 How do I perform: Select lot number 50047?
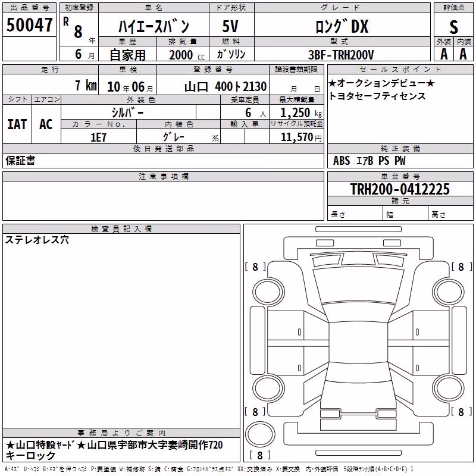[x=29, y=24]
